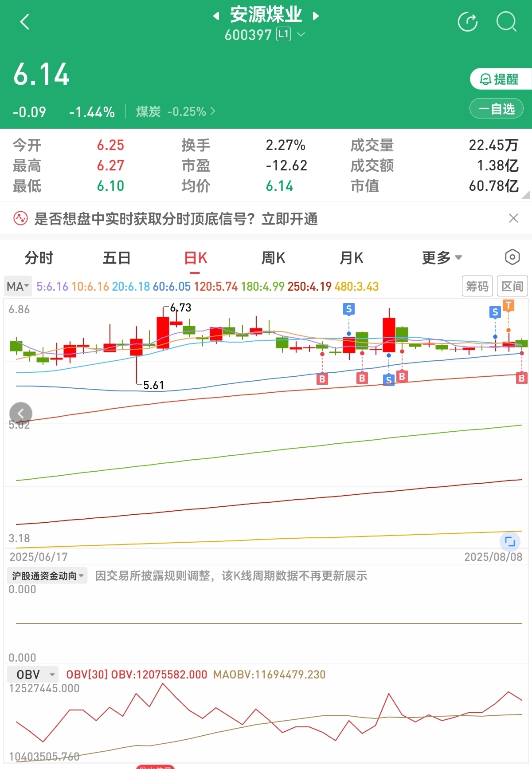The width and height of the screenshot is (532, 769).
Task: Remove from watchlist via 自选 button
Action: tap(497, 109)
